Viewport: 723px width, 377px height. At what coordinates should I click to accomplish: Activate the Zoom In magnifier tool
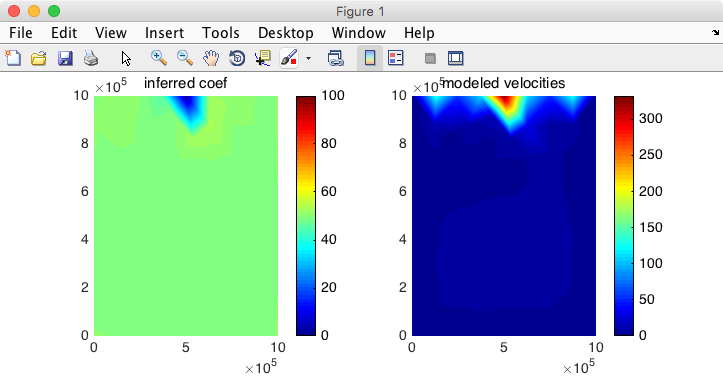point(159,58)
